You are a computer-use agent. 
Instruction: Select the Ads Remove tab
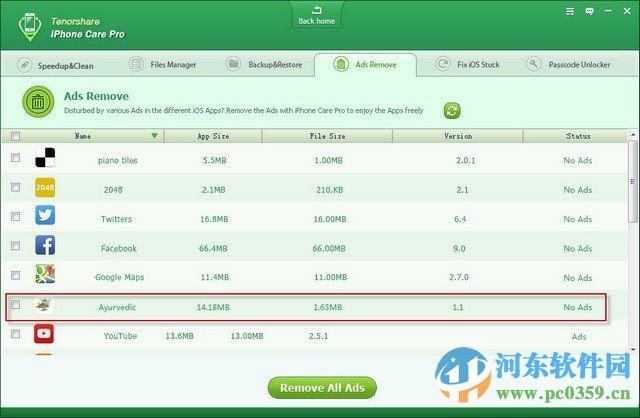365,64
